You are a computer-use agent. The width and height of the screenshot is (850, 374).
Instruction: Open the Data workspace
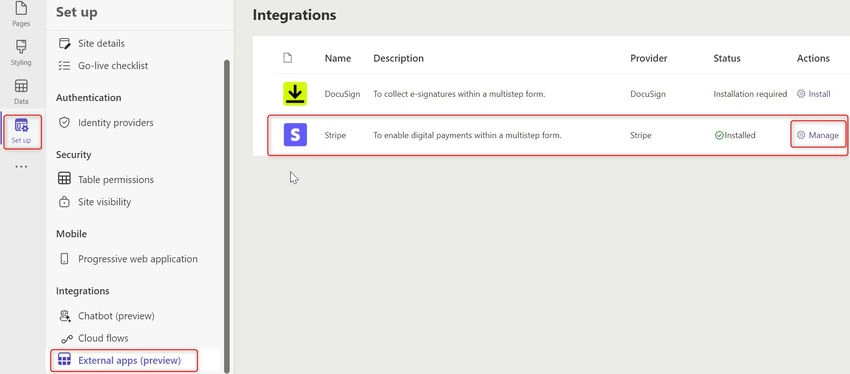click(21, 92)
